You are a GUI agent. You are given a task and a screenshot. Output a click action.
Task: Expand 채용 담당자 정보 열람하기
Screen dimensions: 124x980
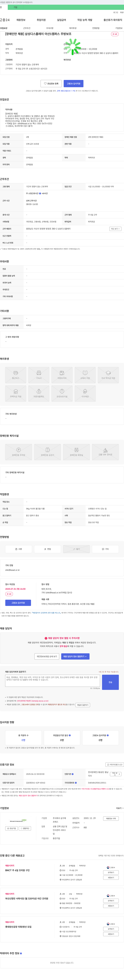(75, 657)
